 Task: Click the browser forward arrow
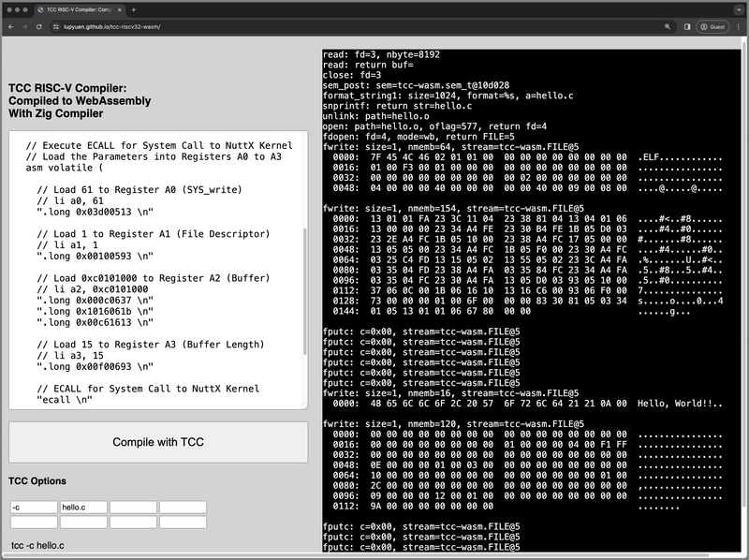tap(24, 27)
